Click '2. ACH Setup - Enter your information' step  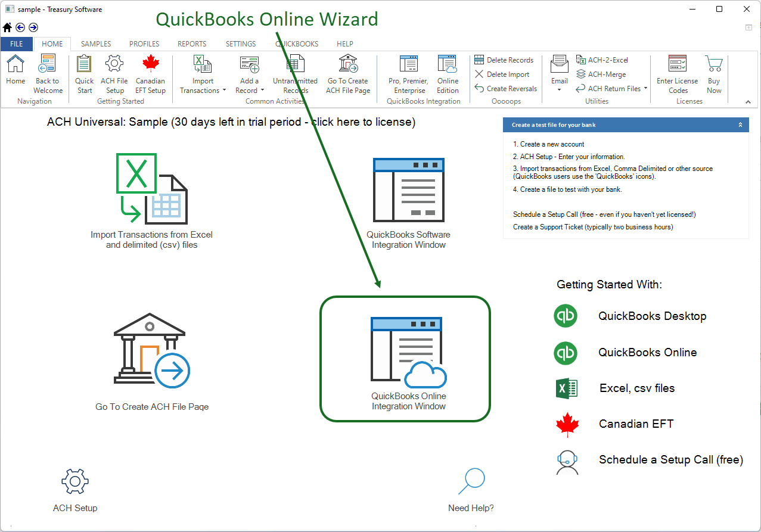[569, 157]
